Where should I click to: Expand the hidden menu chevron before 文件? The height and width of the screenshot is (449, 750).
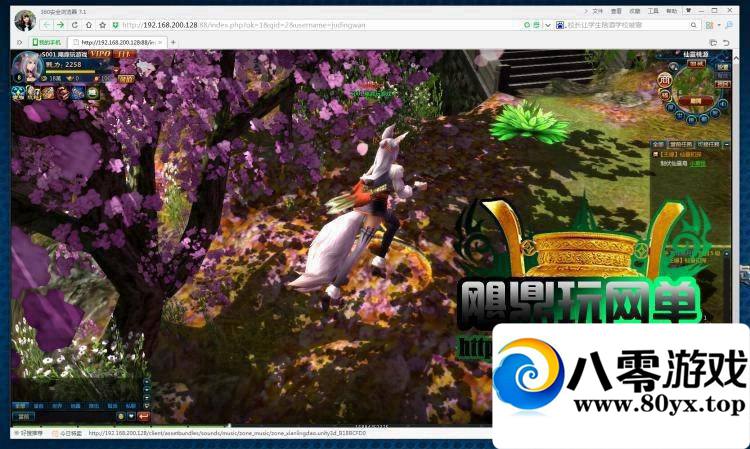585,11
